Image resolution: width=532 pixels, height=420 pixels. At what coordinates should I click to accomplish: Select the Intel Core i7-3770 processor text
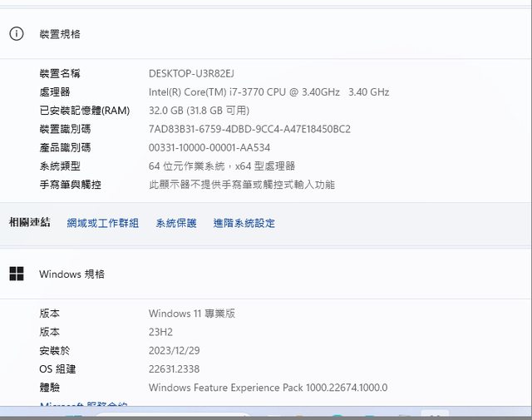(x=268, y=92)
